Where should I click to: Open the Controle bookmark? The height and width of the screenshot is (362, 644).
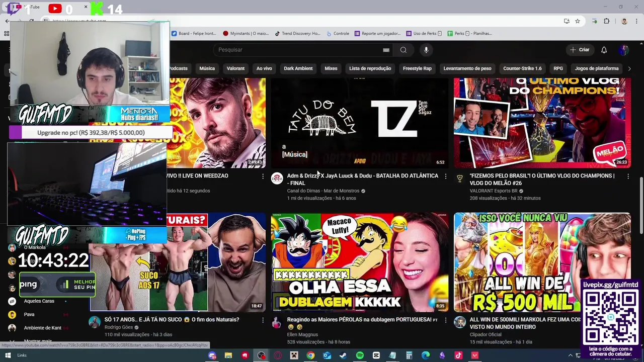coord(338,34)
